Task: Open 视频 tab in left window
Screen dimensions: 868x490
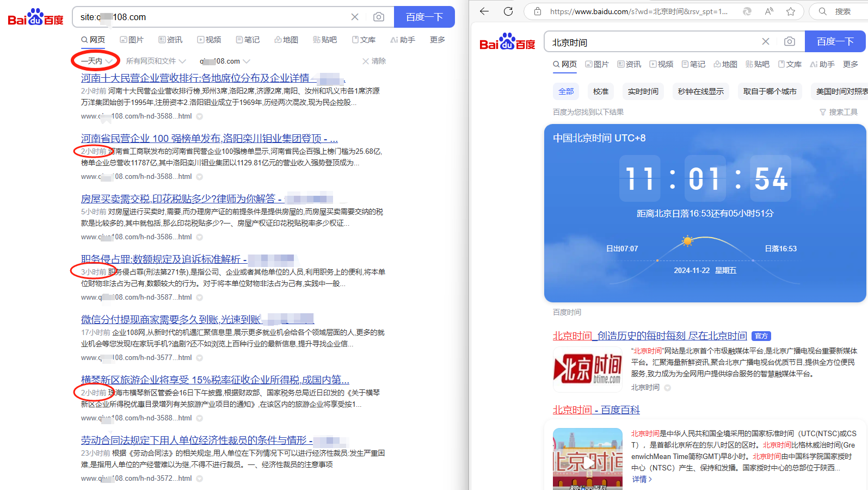Action: point(209,40)
